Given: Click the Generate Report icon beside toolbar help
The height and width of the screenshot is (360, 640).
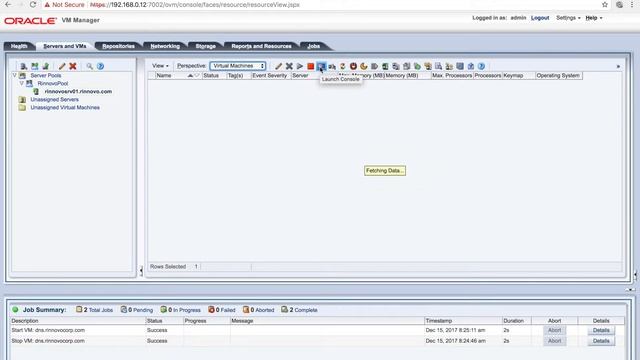Looking at the screenshot, I should (471, 66).
